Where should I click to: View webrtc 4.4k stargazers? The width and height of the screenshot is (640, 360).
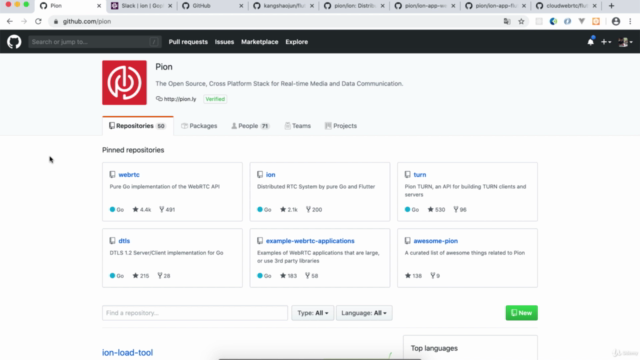(142, 209)
